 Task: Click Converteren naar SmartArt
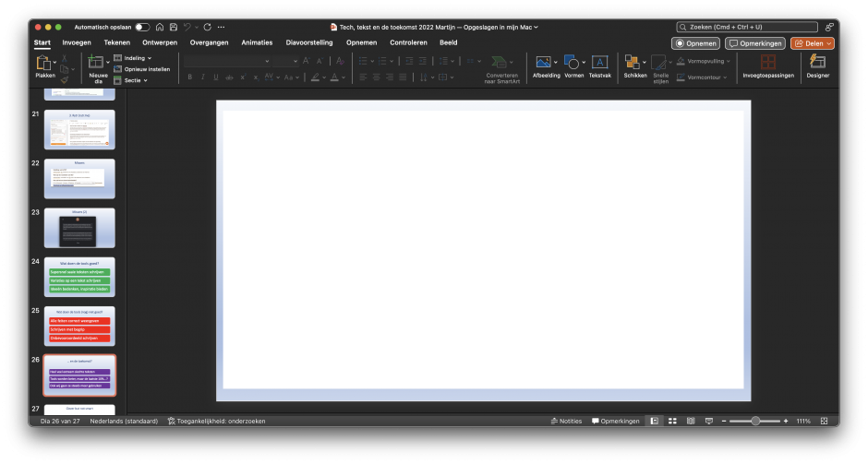(502, 70)
